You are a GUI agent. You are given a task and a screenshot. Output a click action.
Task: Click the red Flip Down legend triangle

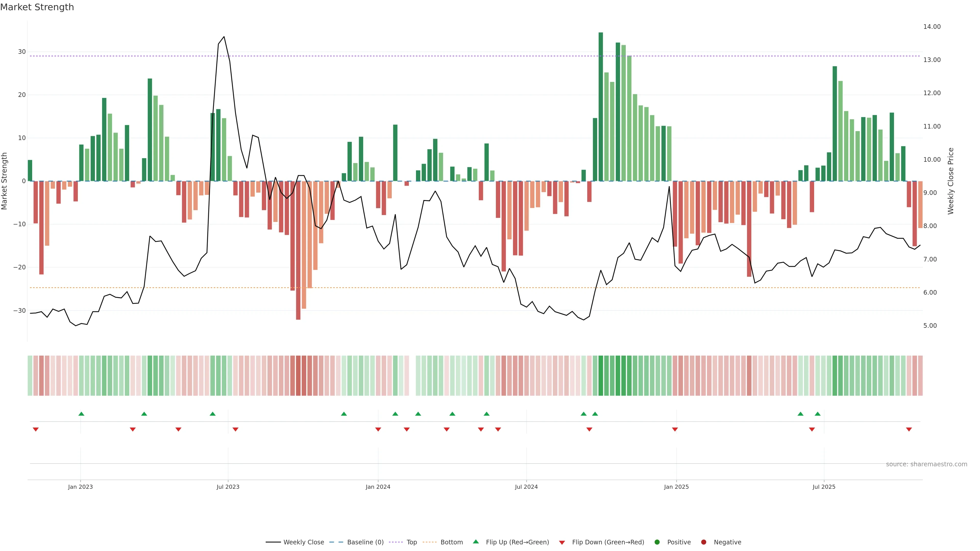click(x=562, y=543)
